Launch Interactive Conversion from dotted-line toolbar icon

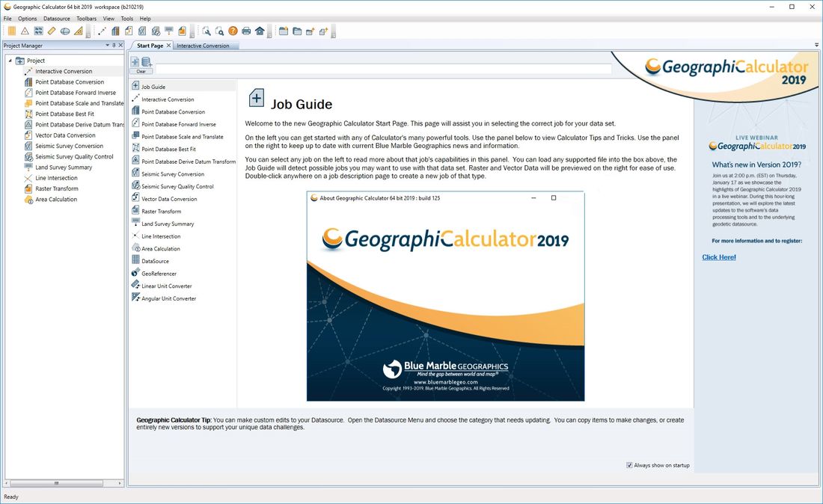click(102, 31)
